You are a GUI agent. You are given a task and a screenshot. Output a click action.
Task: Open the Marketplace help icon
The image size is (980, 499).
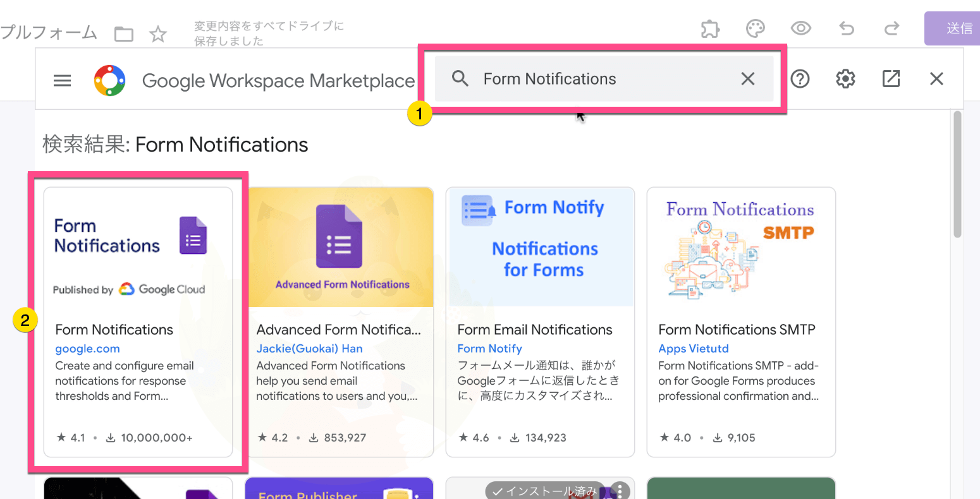[x=800, y=79]
